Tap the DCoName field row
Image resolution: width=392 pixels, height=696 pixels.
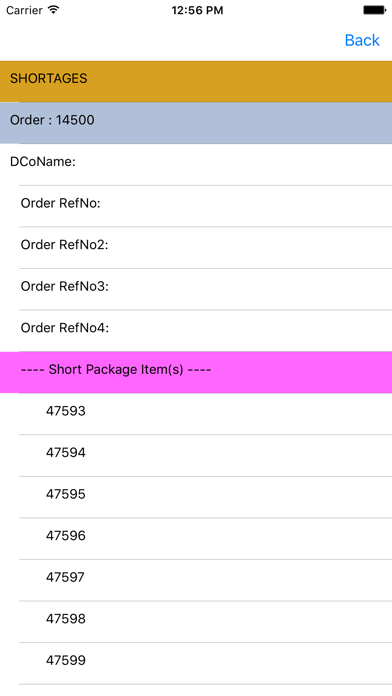click(x=196, y=165)
